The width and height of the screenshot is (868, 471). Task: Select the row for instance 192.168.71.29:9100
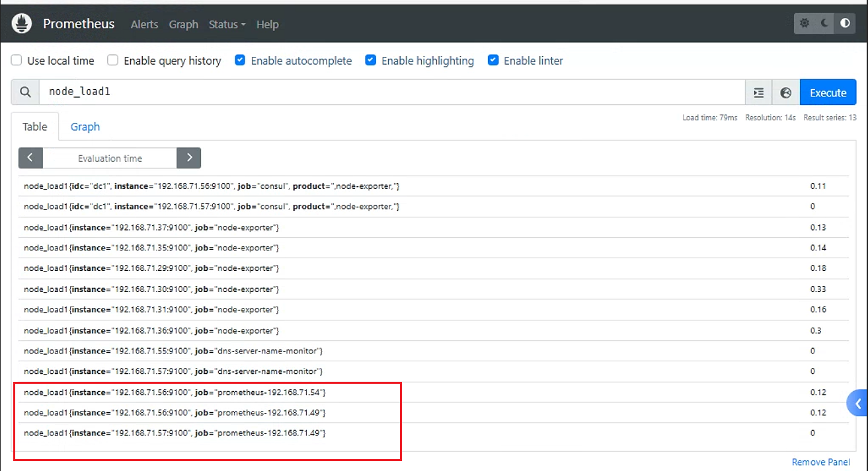434,268
